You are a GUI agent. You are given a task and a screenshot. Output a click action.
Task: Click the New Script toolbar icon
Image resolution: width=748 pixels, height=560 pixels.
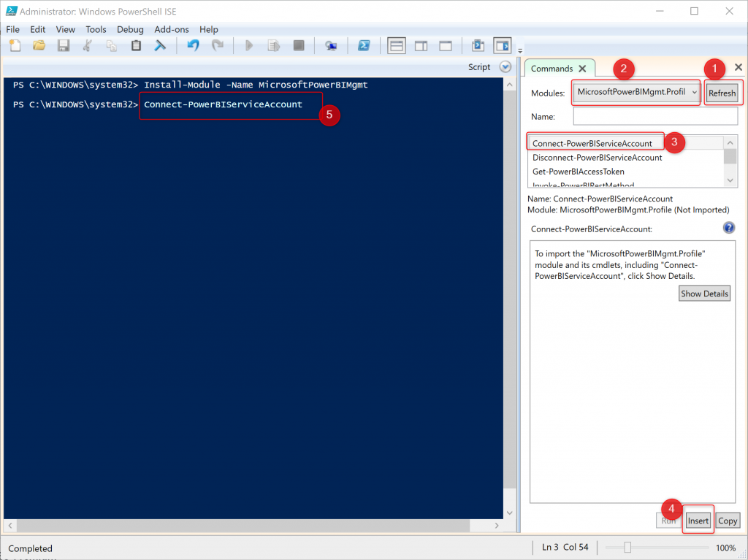[15, 45]
